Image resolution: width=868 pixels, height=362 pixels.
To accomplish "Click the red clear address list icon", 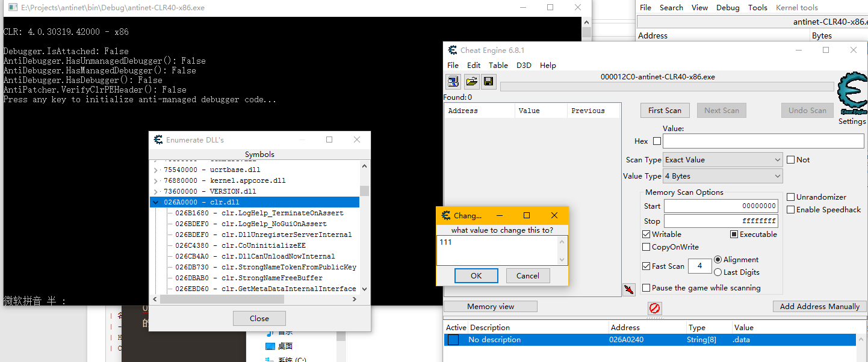I will (x=654, y=308).
